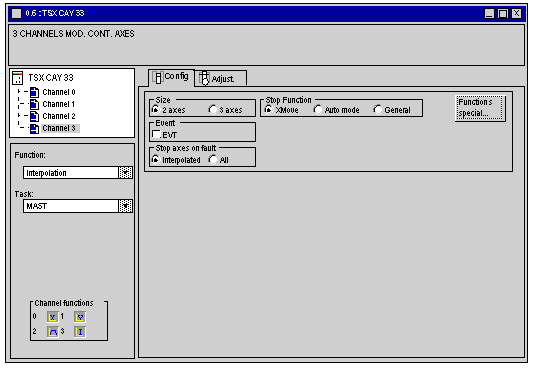
Task: Open the Function dropdown arrow
Action: point(125,172)
